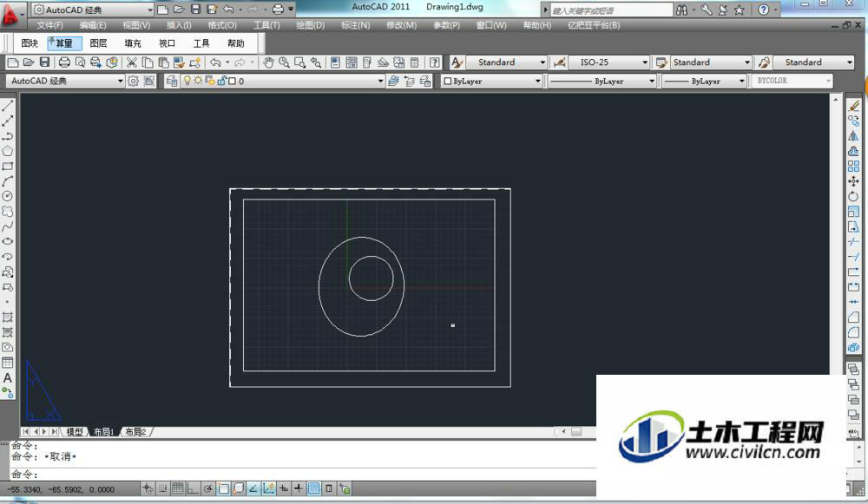
Task: Click the Text Style icon
Action: [x=457, y=62]
